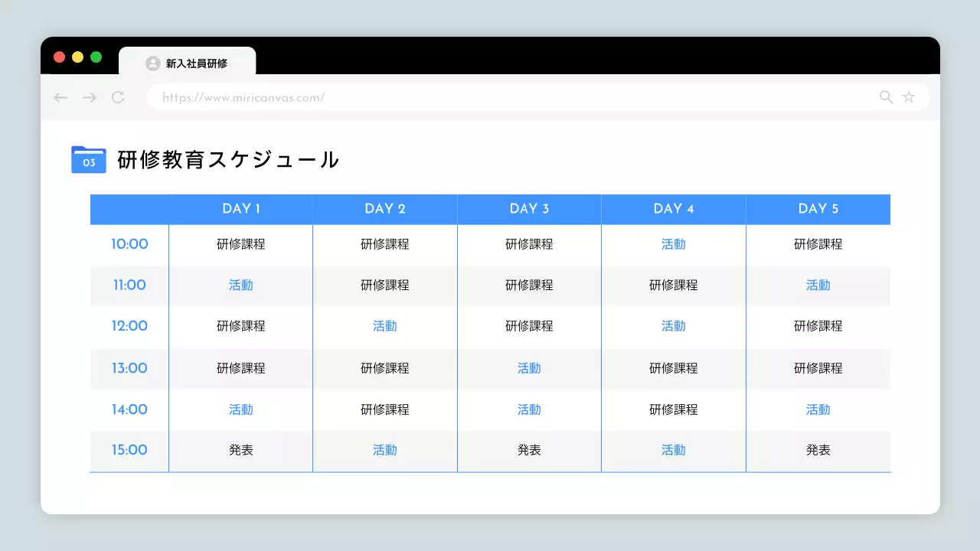Click the back navigation arrow
980x551 pixels.
(x=60, y=97)
